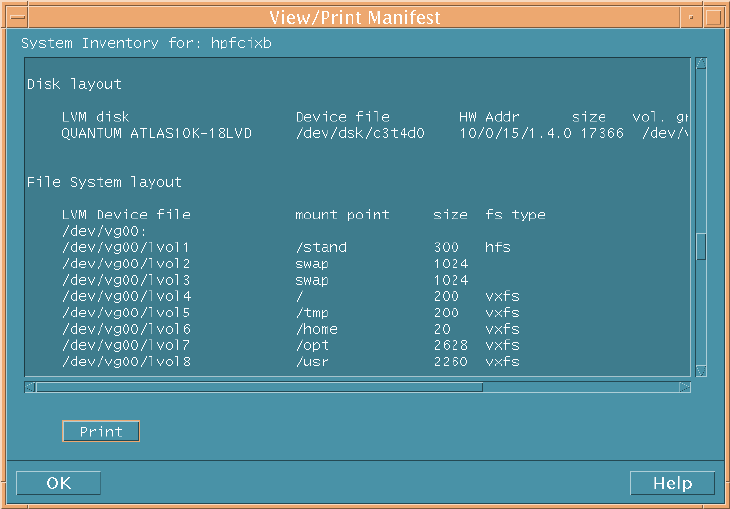730x509 pixels.
Task: Click disk size value '17366'
Action: [602, 133]
